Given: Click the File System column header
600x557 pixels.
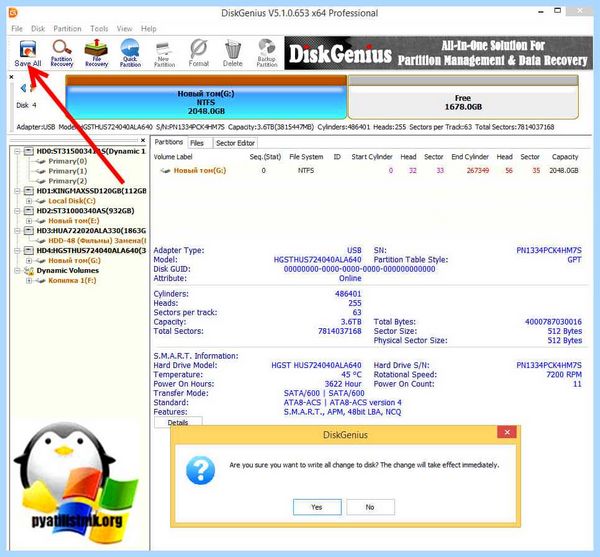Looking at the screenshot, I should [x=306, y=157].
